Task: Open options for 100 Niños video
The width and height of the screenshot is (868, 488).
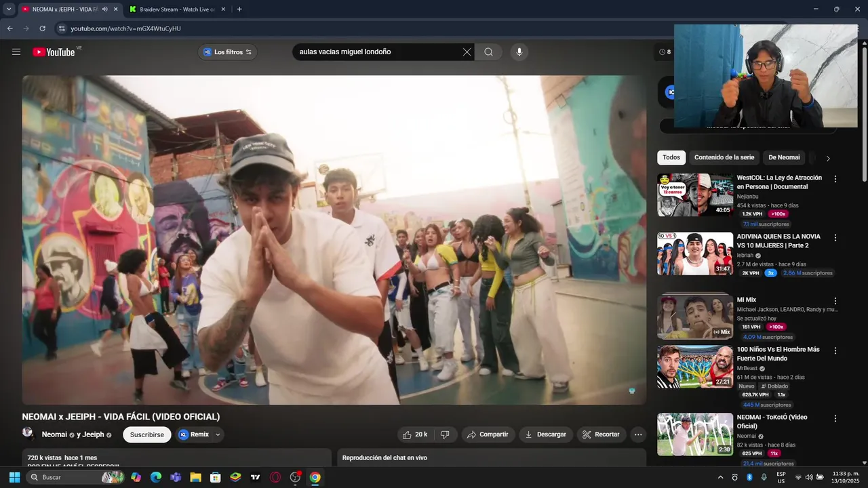Action: pyautogui.click(x=835, y=351)
